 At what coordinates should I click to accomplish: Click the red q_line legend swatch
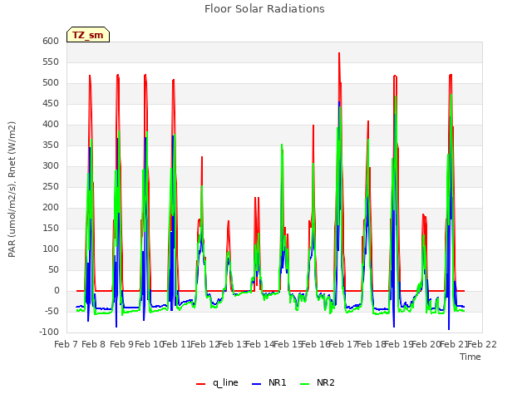(x=200, y=384)
